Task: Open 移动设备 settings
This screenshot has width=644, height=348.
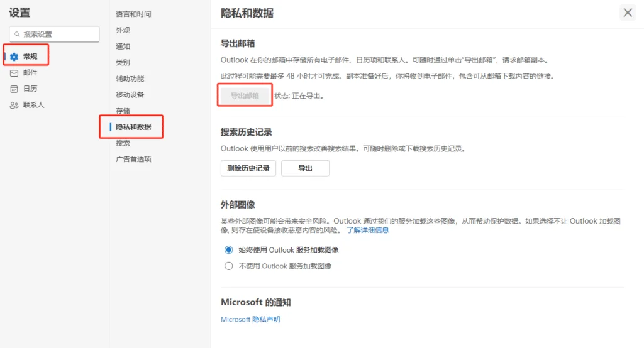Action: (130, 95)
